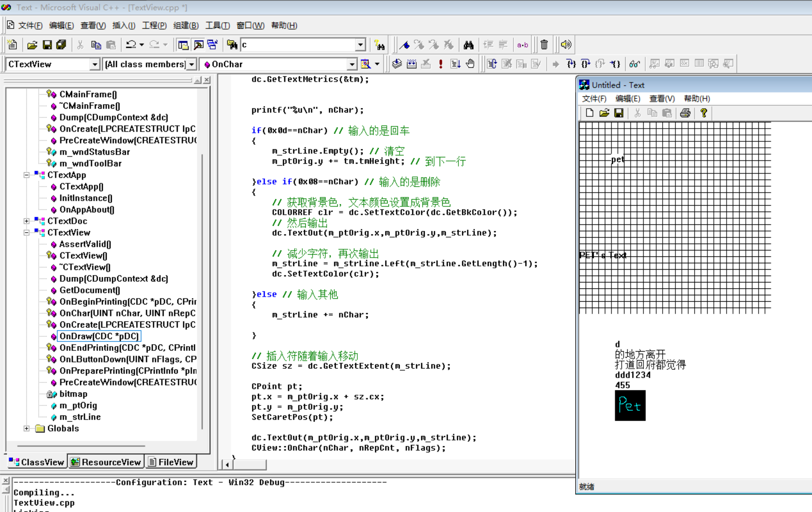Select OnLButtonDown member in class tree
The image size is (812, 512).
point(128,359)
